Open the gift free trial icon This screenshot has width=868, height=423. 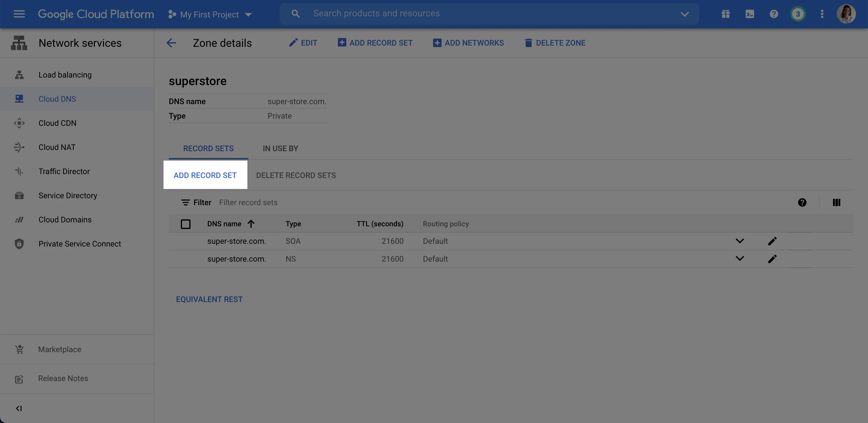click(x=725, y=14)
